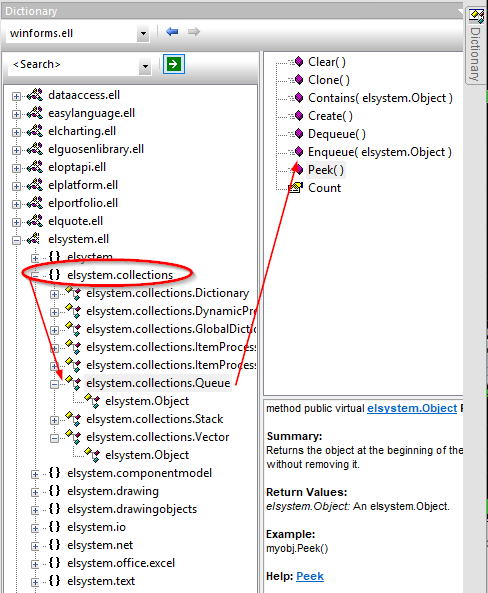The height and width of the screenshot is (593, 488).
Task: Select the Enqueue( elsystem.Object ) method
Action: pyautogui.click(x=379, y=152)
